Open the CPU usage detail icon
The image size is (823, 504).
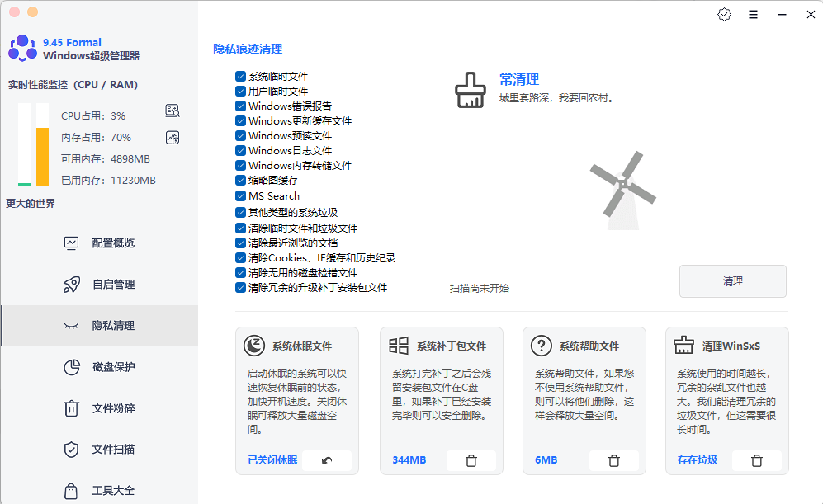pyautogui.click(x=172, y=110)
